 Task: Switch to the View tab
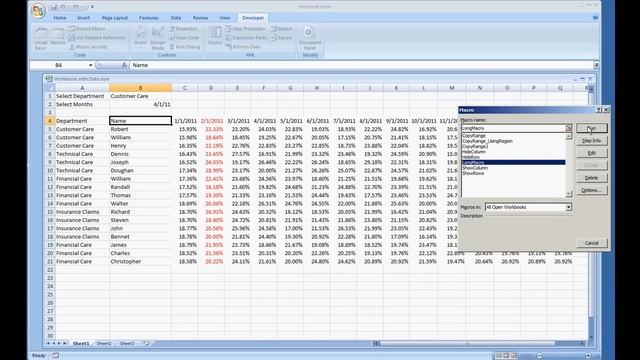(x=224, y=18)
